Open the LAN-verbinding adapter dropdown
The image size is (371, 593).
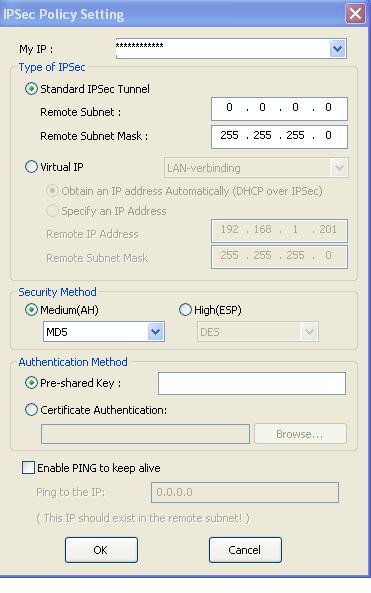[339, 168]
